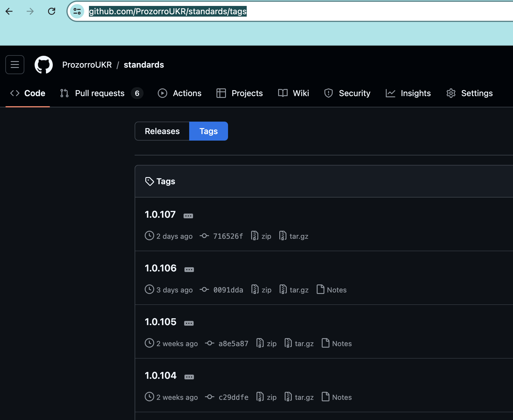The image size is (513, 420).
Task: Open the standards repository link
Action: pos(144,65)
